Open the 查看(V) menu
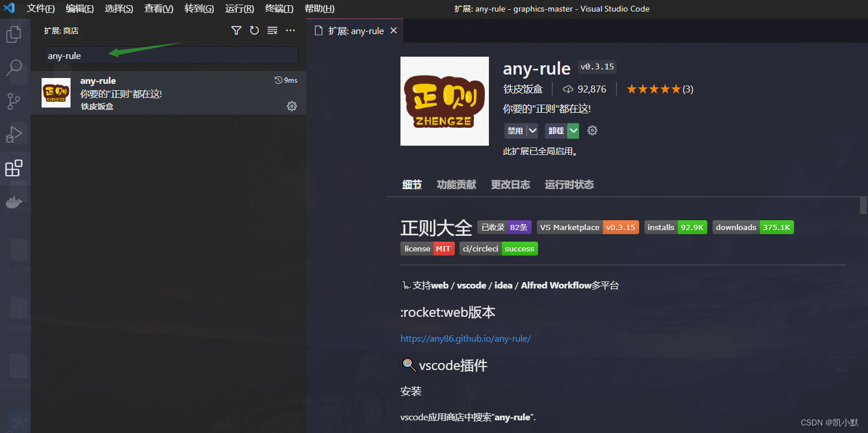This screenshot has width=868, height=433. coord(159,9)
